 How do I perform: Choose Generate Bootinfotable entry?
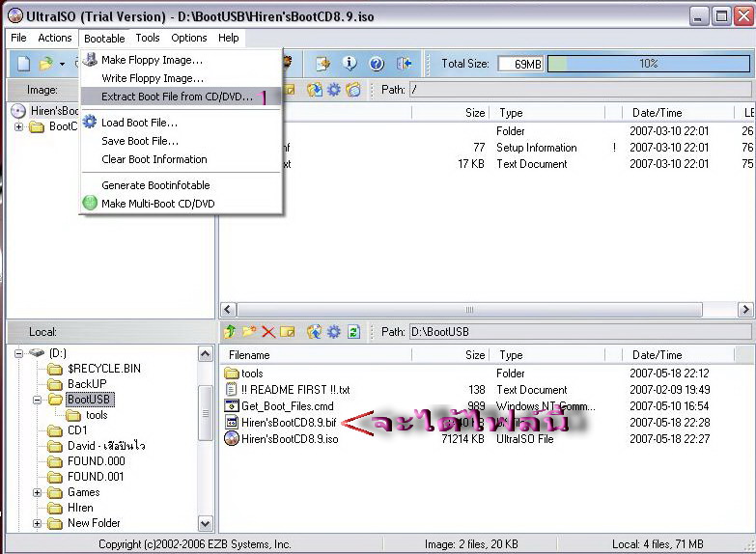181,185
